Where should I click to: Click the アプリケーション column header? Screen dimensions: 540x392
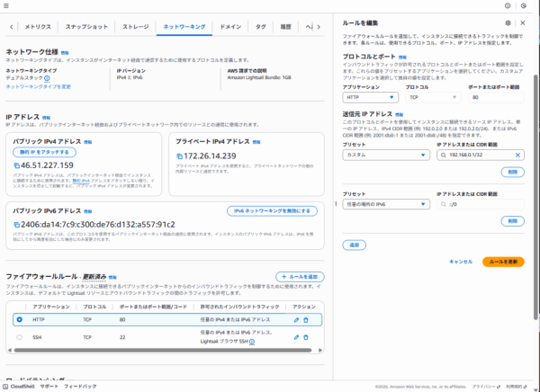click(51, 307)
